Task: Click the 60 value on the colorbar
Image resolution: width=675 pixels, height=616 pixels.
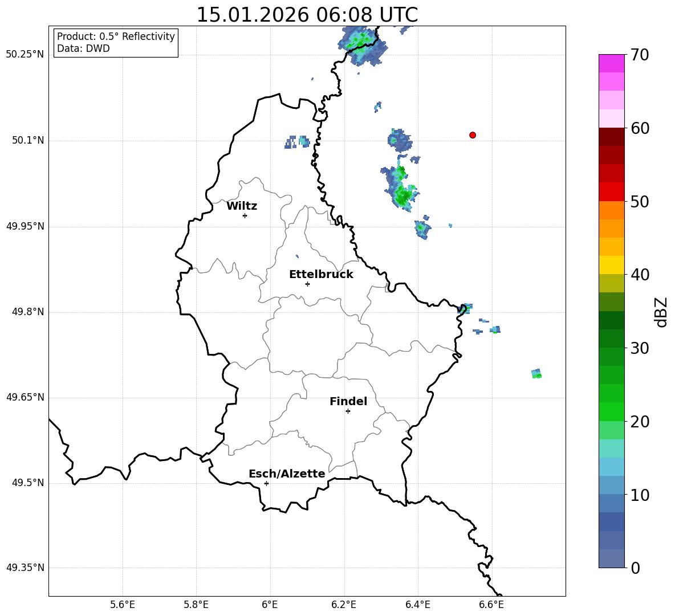Action: [x=640, y=128]
